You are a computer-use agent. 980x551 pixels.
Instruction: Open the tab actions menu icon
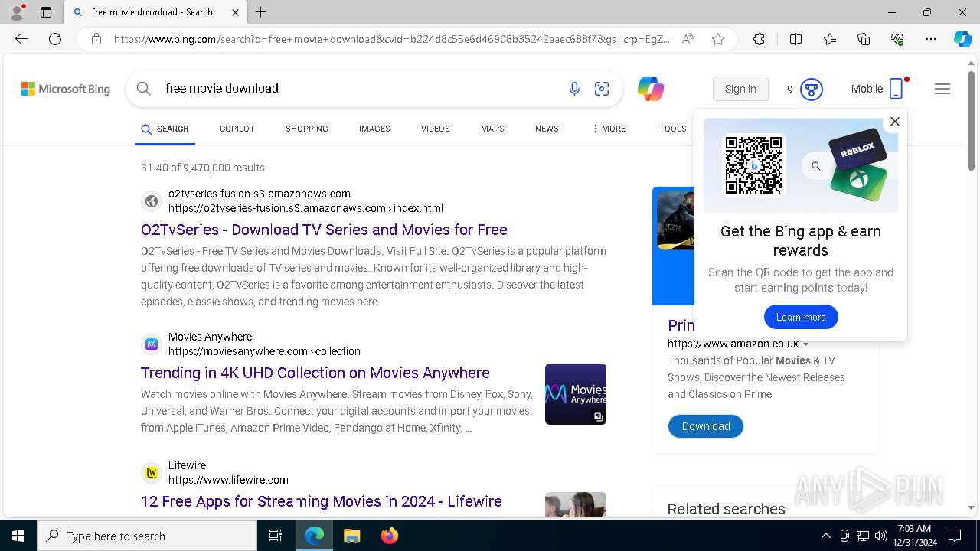46,12
